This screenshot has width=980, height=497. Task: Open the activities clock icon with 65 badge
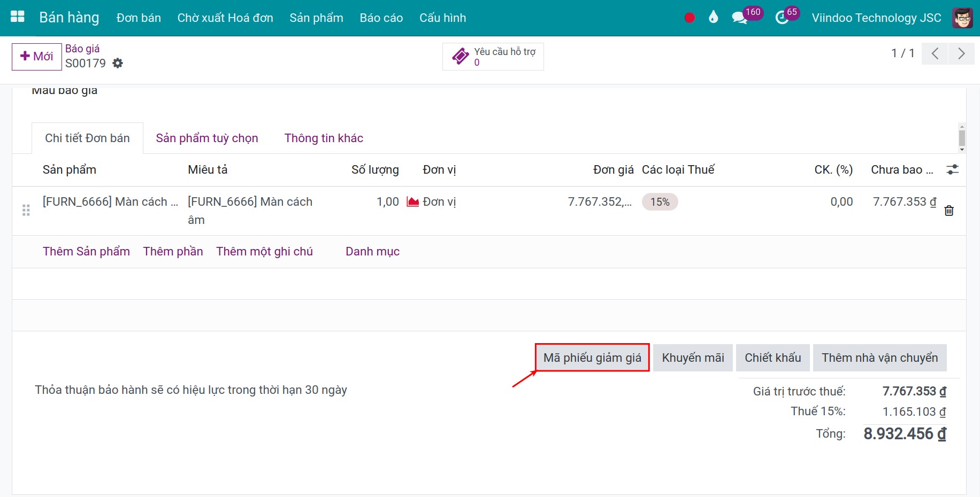point(782,18)
